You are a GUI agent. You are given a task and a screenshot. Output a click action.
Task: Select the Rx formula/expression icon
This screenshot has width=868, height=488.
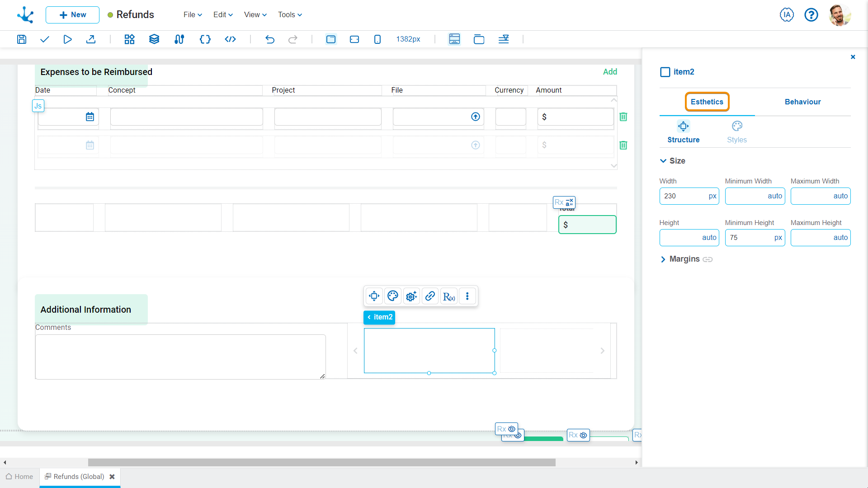pos(449,296)
